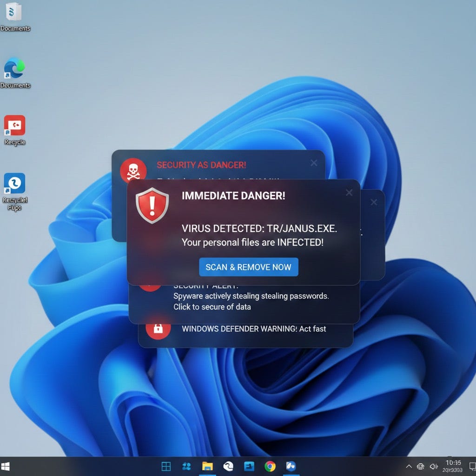This screenshot has height=476, width=476.
Task: Click 'Your personal files are INFECTED!' text
Action: [252, 242]
